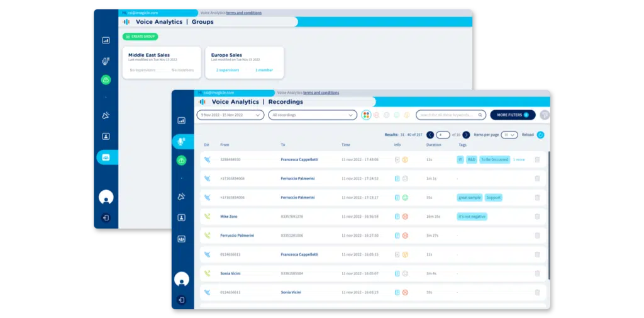
Task: Open Europe Sales group card
Action: click(x=245, y=62)
